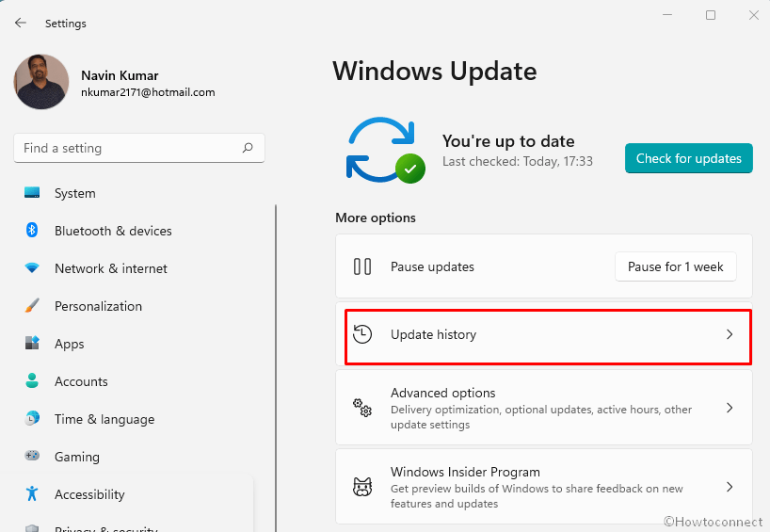Click the Find a setting search box

click(x=139, y=148)
